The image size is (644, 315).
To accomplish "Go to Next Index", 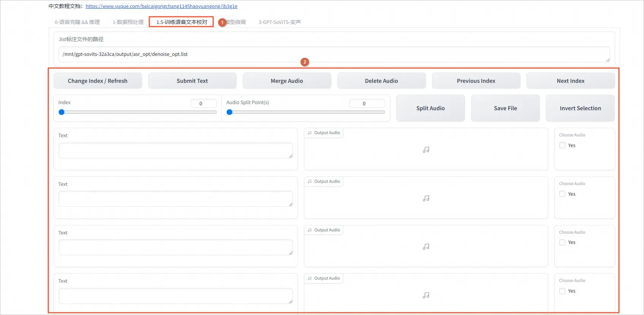I will (x=571, y=81).
